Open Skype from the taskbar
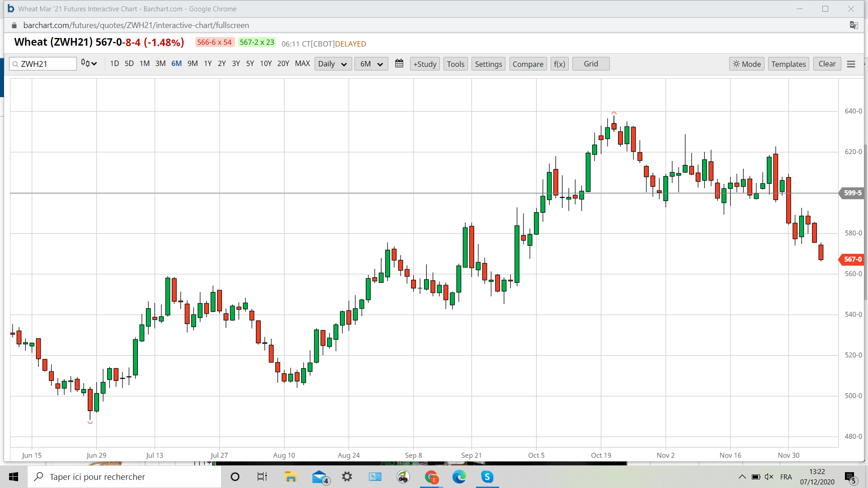This screenshot has width=868, height=488. point(487,477)
